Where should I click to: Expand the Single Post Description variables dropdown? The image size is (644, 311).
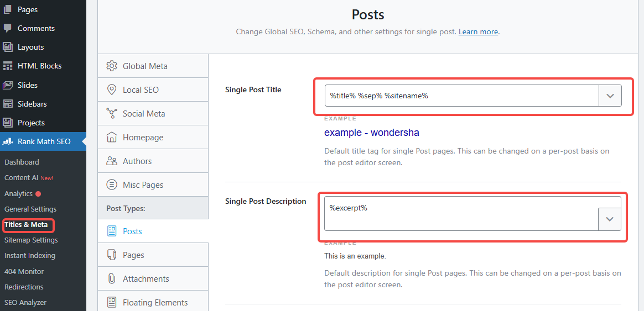tap(610, 219)
